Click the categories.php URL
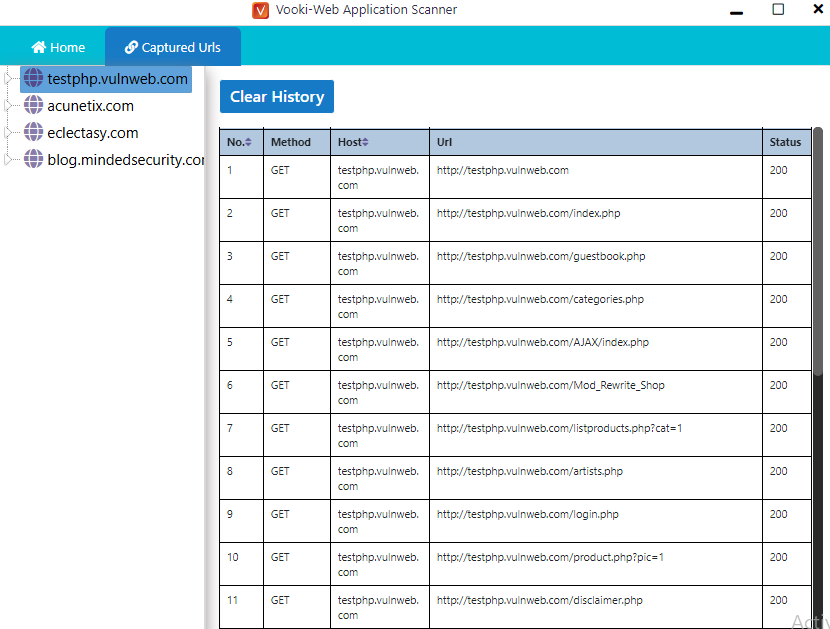This screenshot has width=830, height=629. pos(540,299)
